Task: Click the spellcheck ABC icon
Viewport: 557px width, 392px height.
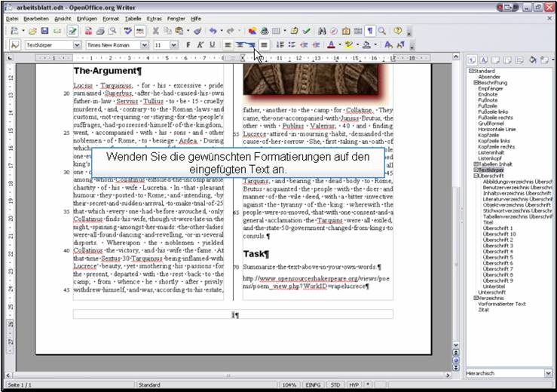Action: click(129, 31)
